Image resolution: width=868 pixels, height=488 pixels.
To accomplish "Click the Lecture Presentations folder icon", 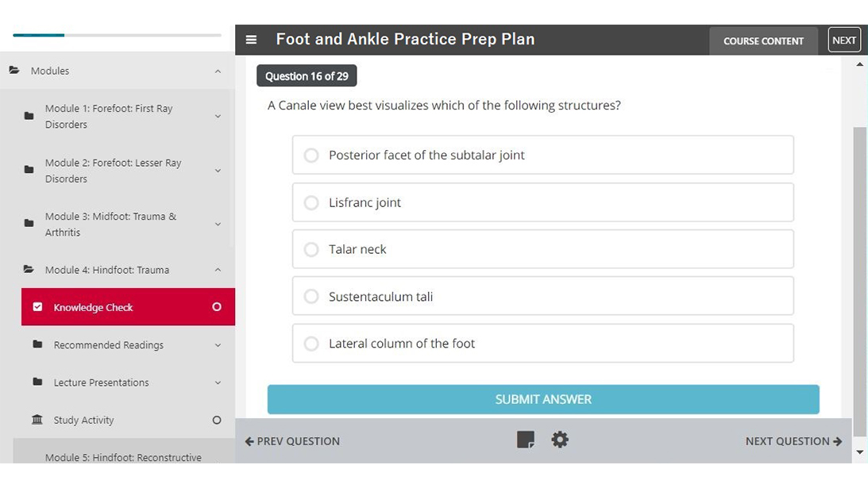I will coord(37,382).
